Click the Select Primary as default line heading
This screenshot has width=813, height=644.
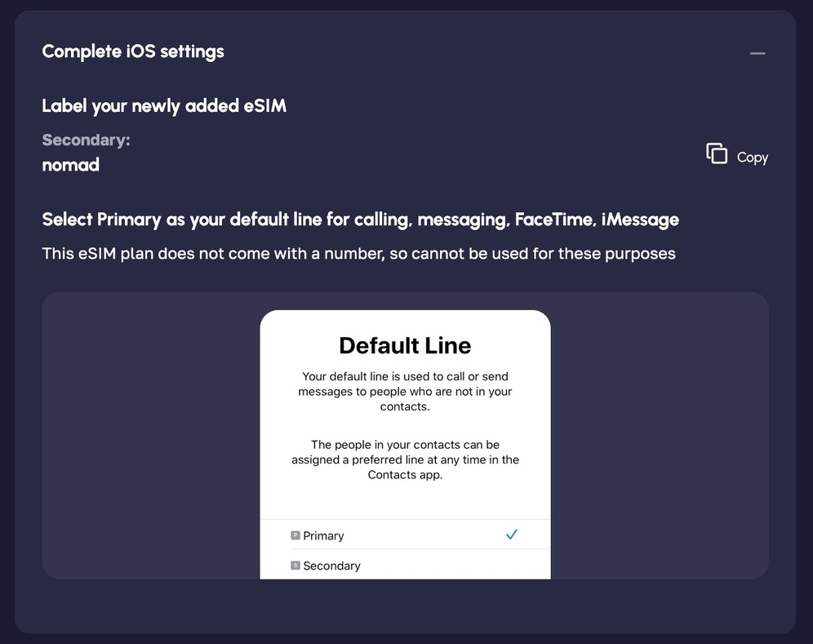(360, 220)
